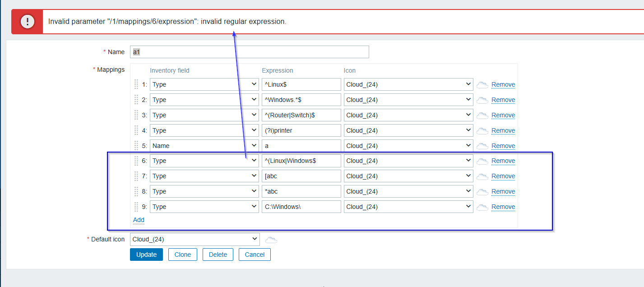Click the red error exclamation icon

click(27, 22)
